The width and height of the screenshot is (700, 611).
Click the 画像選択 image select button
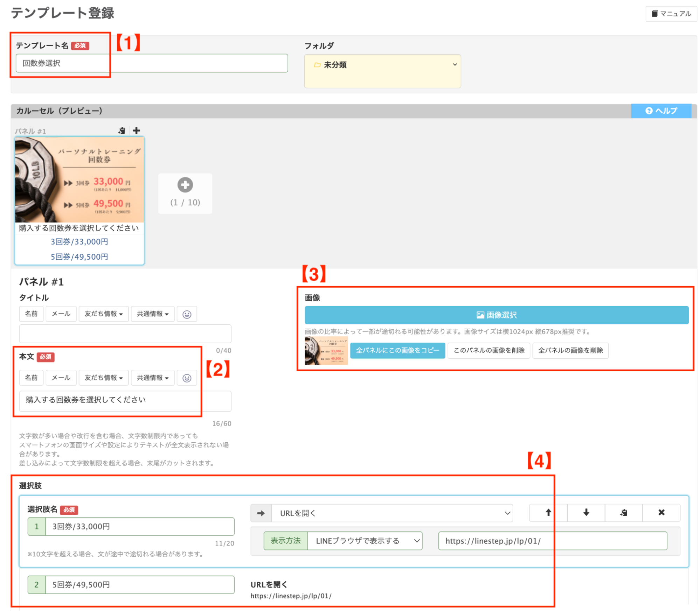[496, 315]
